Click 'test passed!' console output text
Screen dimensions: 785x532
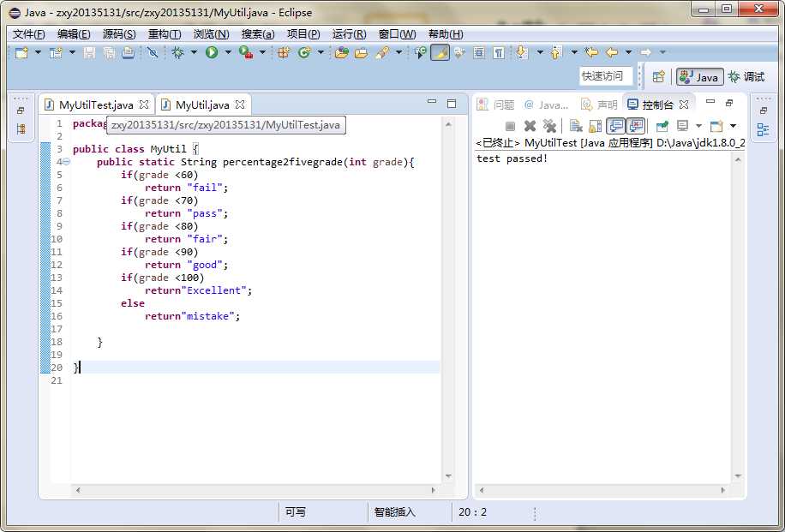[512, 158]
